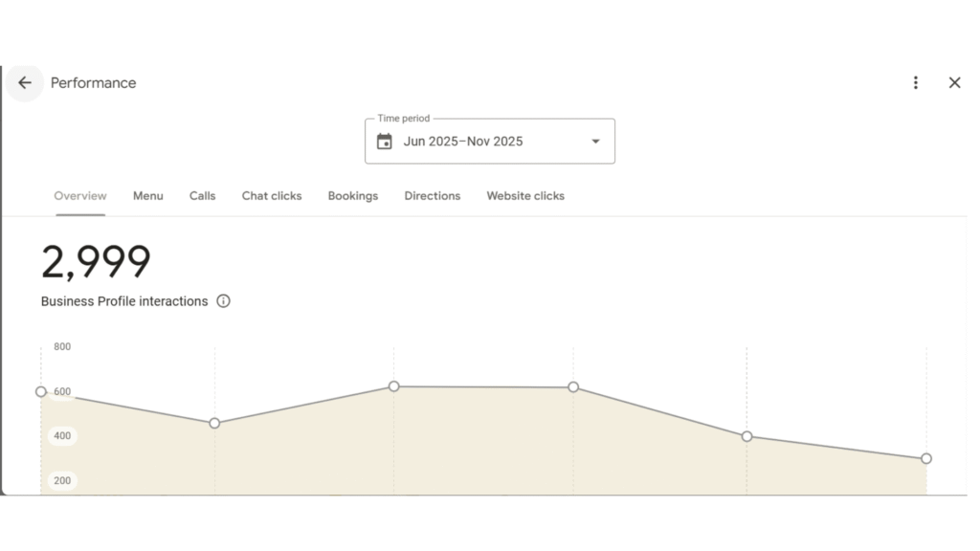The height and width of the screenshot is (551, 980).
Task: Select the second chart data point
Action: tap(214, 423)
